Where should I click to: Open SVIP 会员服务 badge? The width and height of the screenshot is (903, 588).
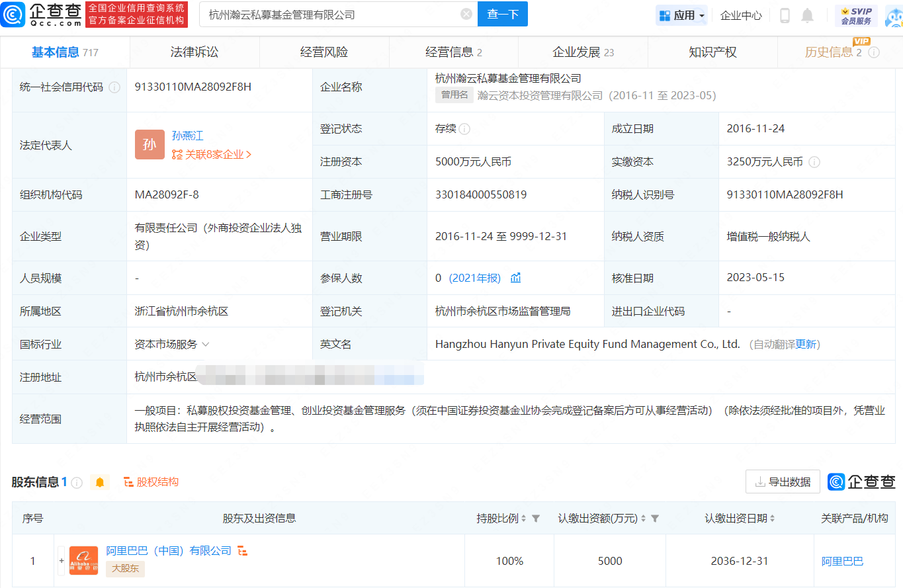(x=856, y=16)
